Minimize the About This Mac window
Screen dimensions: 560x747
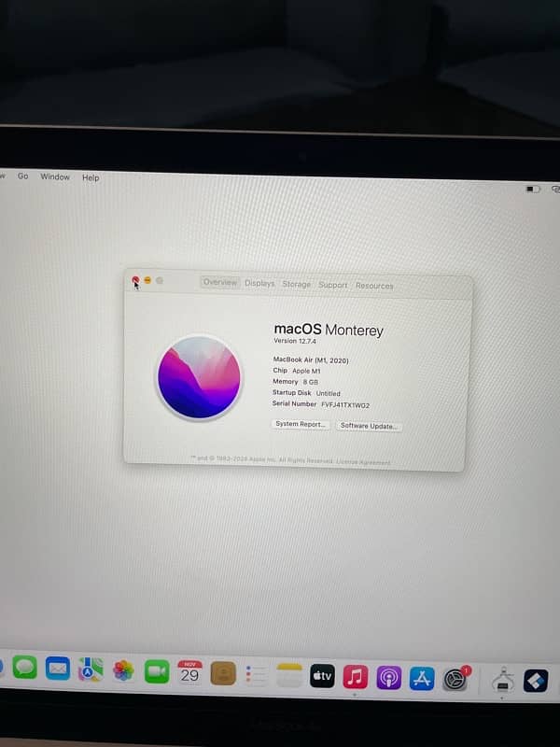pos(147,281)
